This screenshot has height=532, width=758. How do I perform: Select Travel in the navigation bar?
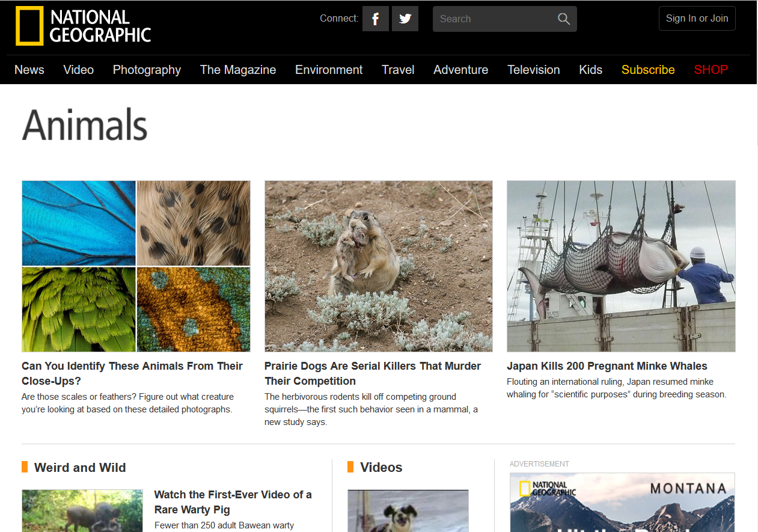click(x=398, y=70)
